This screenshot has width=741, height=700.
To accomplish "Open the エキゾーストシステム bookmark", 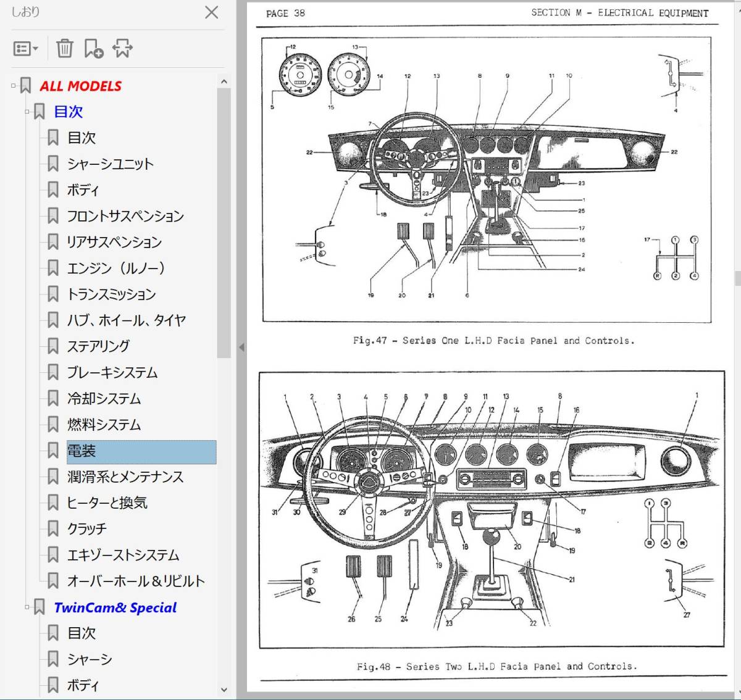I will 123,554.
